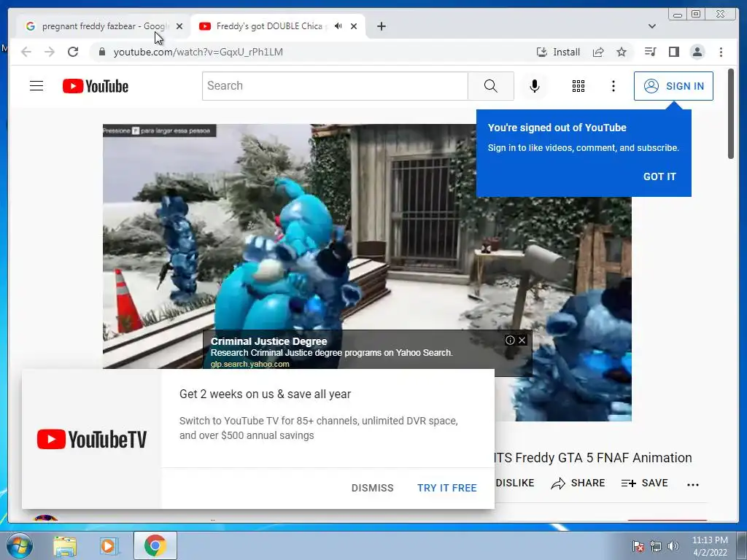
Task: Click the taskbar clock showing 11:13 PM
Action: coord(710,546)
